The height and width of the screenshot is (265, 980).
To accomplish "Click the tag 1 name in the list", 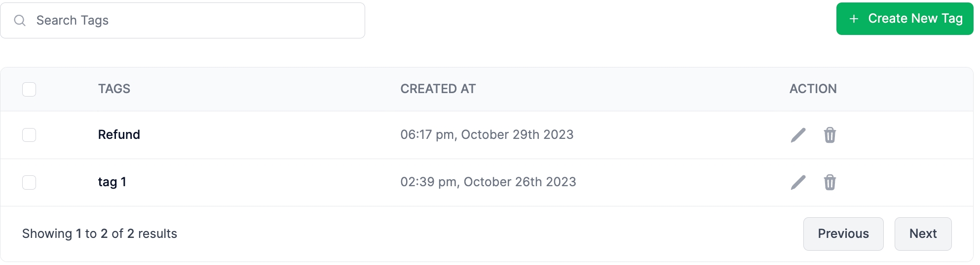I will click(x=112, y=182).
